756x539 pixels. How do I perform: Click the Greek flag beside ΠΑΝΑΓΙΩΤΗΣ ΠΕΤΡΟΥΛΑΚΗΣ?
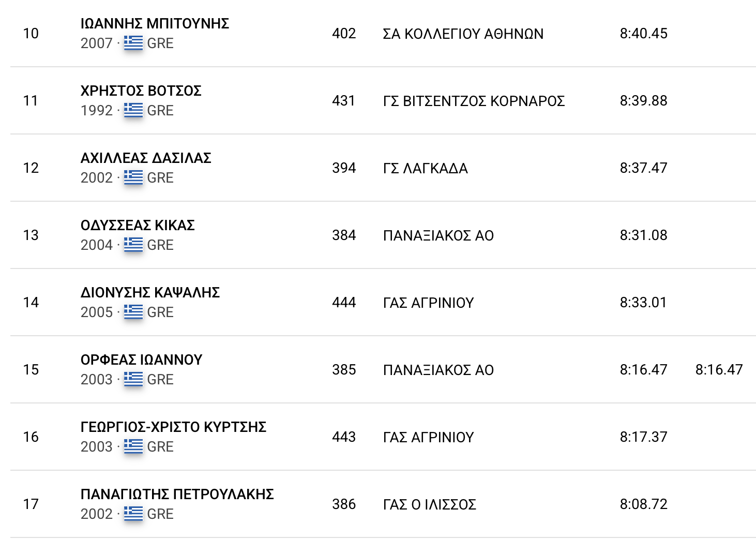click(x=133, y=514)
